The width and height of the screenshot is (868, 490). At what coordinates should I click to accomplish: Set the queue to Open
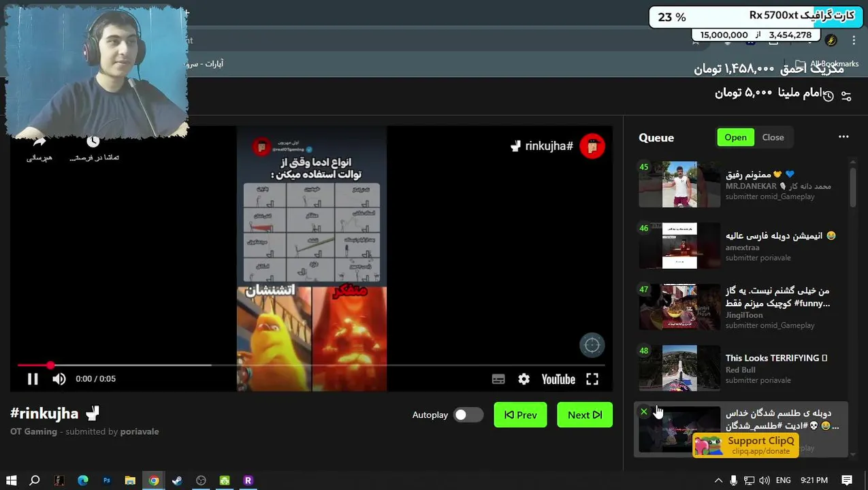pos(735,137)
